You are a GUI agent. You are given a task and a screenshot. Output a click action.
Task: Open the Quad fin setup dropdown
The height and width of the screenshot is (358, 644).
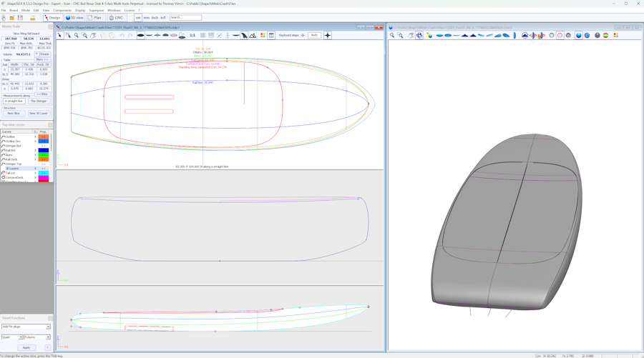coord(12,337)
